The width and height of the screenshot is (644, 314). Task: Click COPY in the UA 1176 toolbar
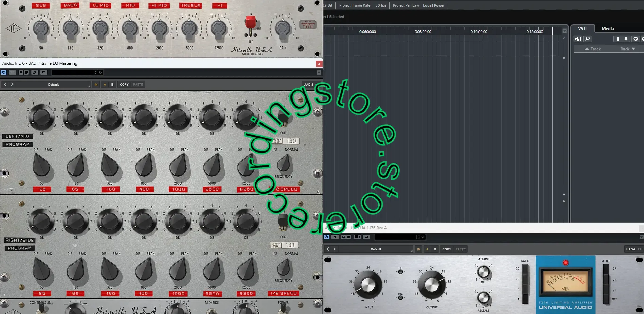447,249
